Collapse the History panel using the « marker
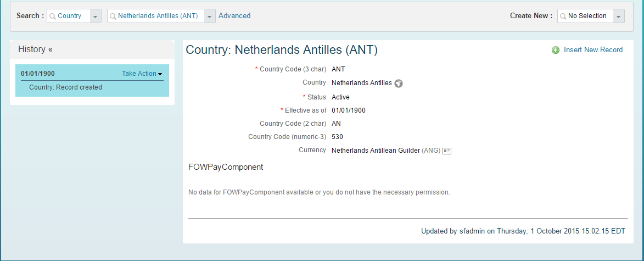 [x=50, y=49]
